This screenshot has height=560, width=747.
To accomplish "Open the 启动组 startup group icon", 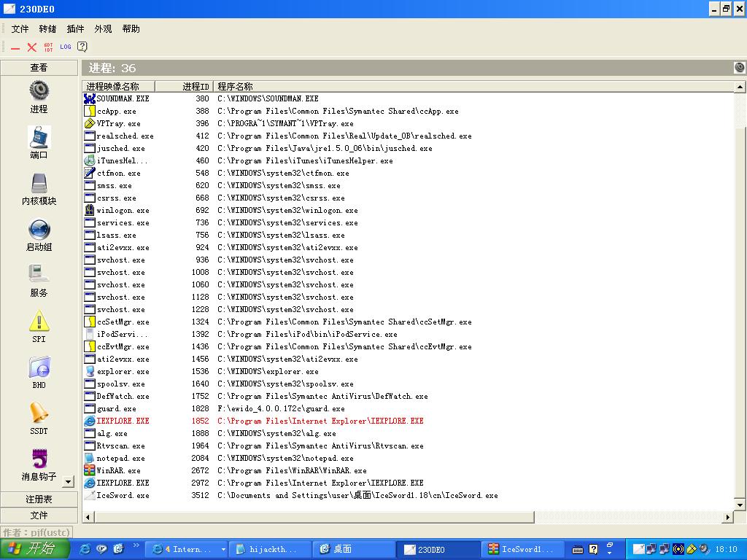I will click(x=39, y=229).
